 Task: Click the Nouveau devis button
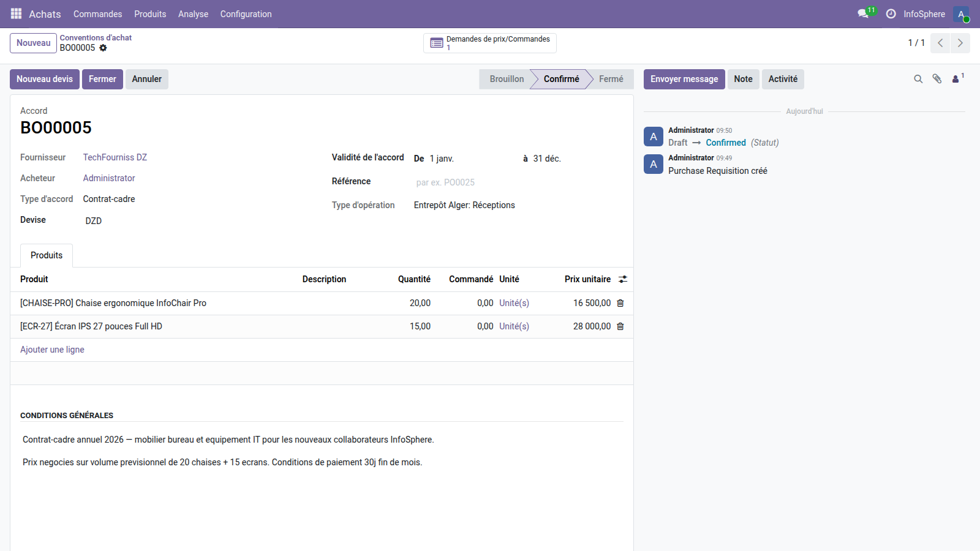click(x=45, y=79)
